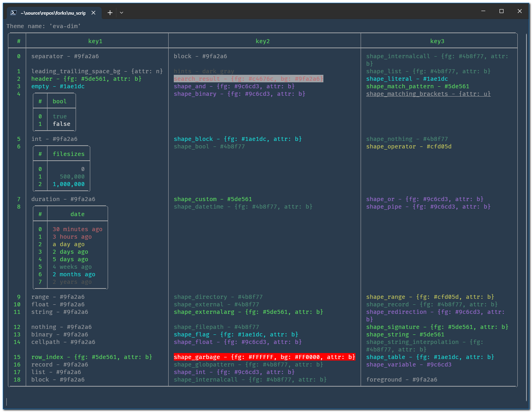The image size is (532, 412).
Task: Click the text 'float - #9fa2a6'
Action: tap(58, 304)
